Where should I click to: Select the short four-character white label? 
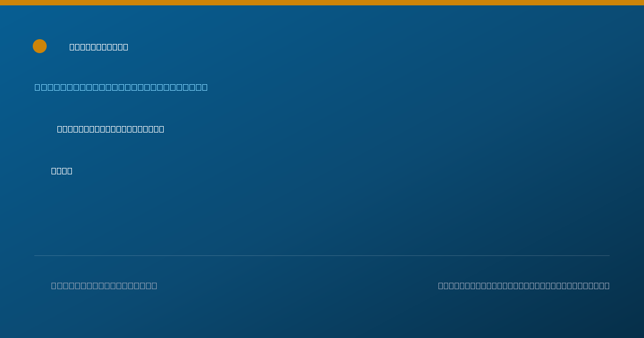tap(62, 171)
